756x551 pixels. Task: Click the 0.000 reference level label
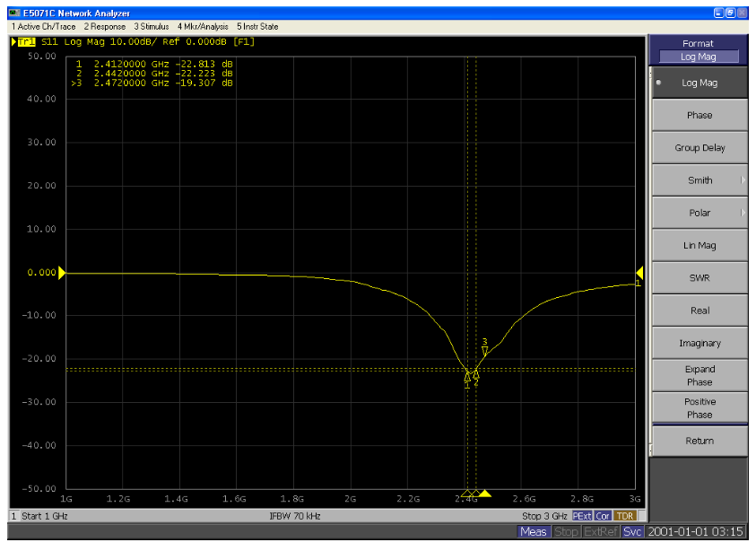click(x=41, y=273)
